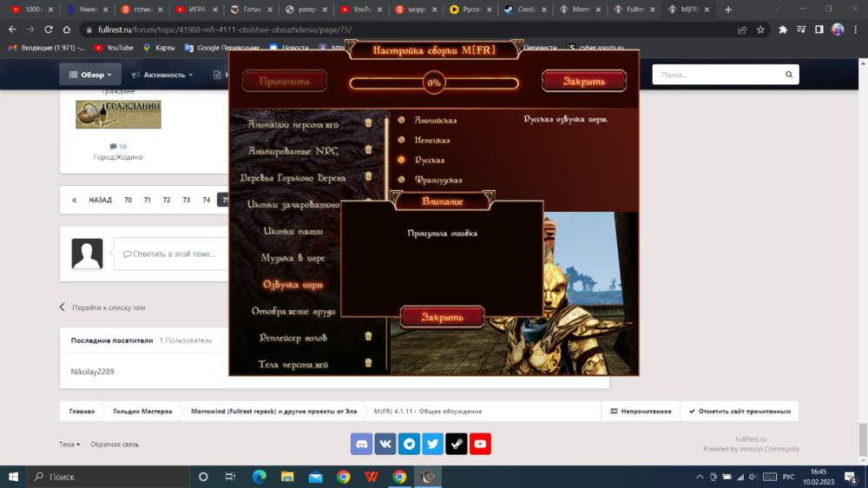This screenshot has width=868, height=488.
Task: Click the trash icon beside Деревья Горького Берега
Action: click(x=369, y=176)
